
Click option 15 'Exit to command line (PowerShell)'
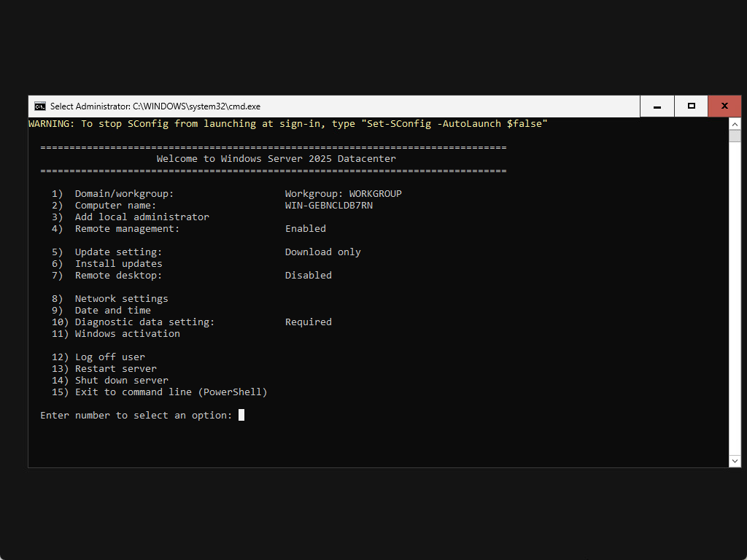[x=171, y=392]
